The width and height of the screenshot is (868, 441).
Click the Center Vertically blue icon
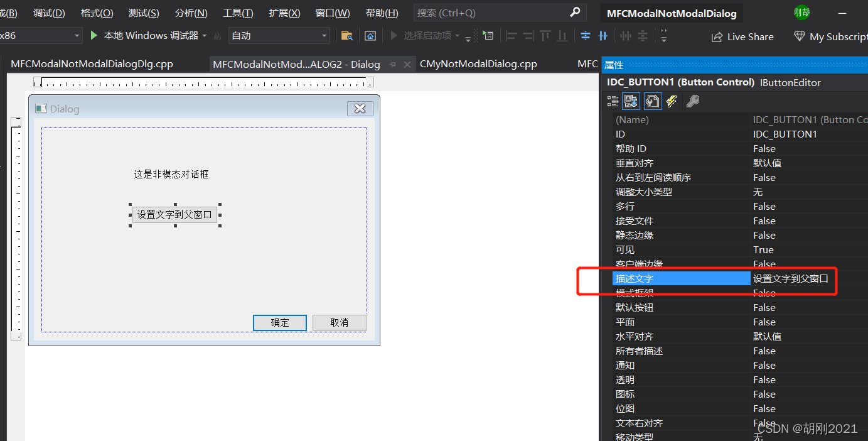586,36
